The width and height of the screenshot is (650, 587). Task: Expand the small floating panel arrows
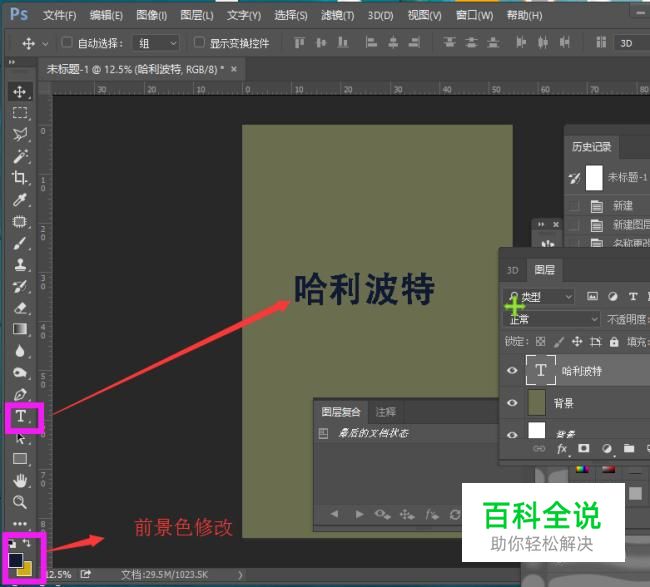click(x=541, y=224)
